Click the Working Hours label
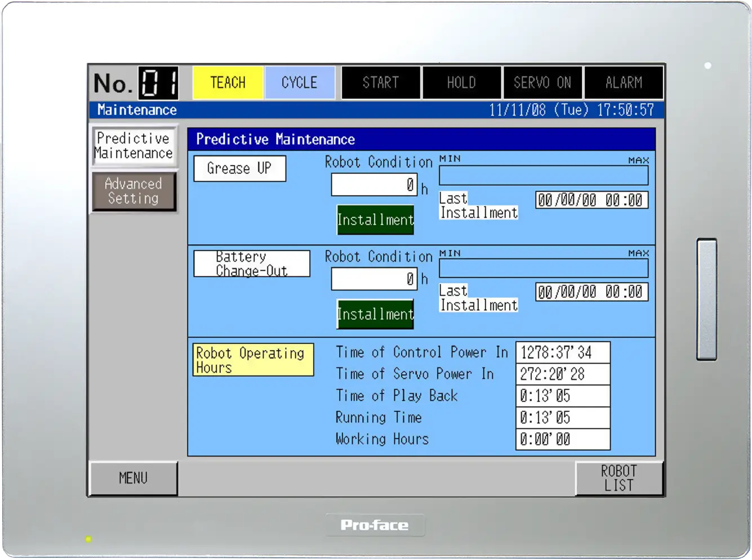The width and height of the screenshot is (752, 560). [382, 439]
